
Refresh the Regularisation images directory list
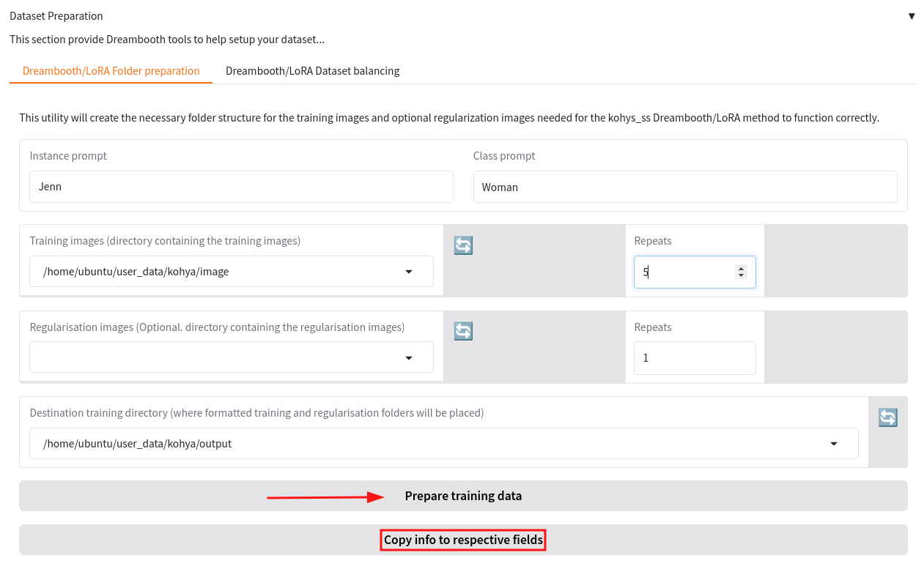click(x=463, y=331)
